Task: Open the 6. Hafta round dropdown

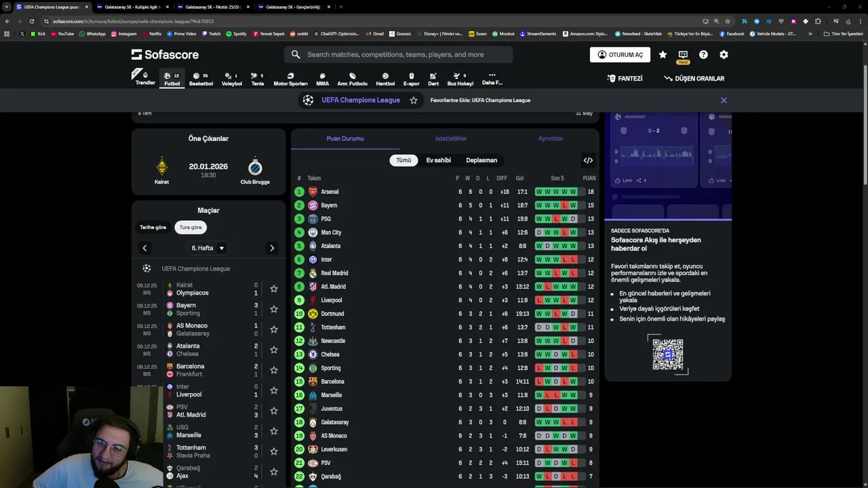Action: coord(208,248)
